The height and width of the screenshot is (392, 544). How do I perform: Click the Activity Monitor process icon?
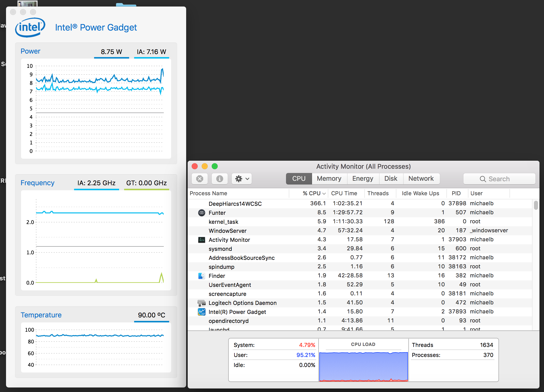click(201, 240)
